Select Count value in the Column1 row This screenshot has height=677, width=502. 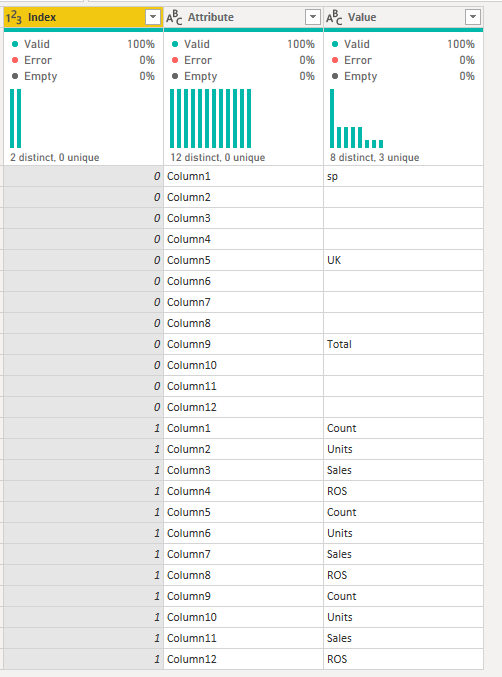[x=404, y=428]
